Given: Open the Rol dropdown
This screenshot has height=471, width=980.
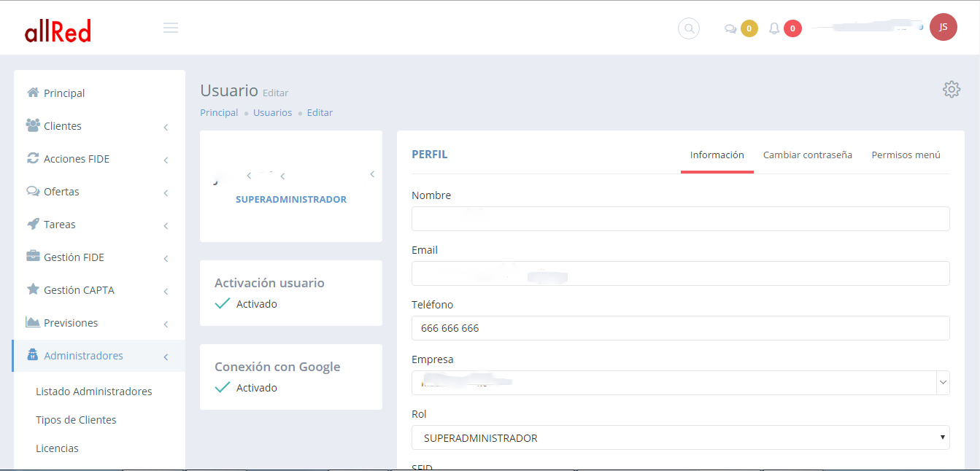Looking at the screenshot, I should click(x=680, y=438).
